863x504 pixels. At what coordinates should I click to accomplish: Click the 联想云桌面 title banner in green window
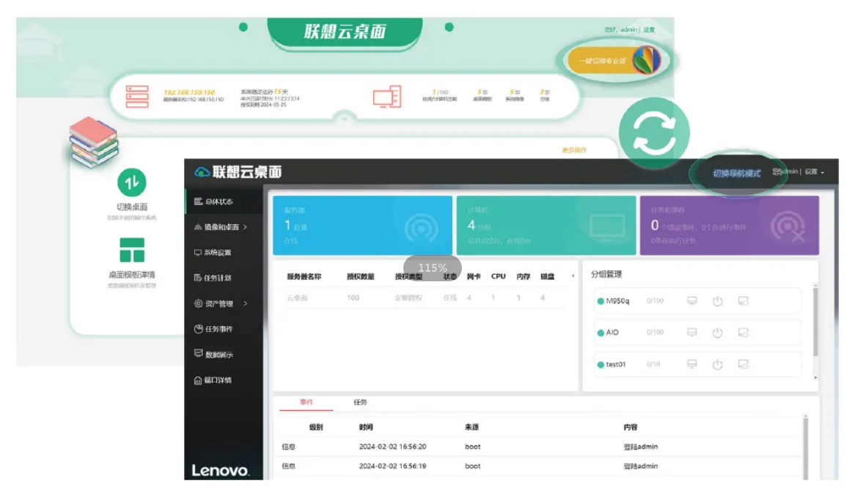coord(345,31)
